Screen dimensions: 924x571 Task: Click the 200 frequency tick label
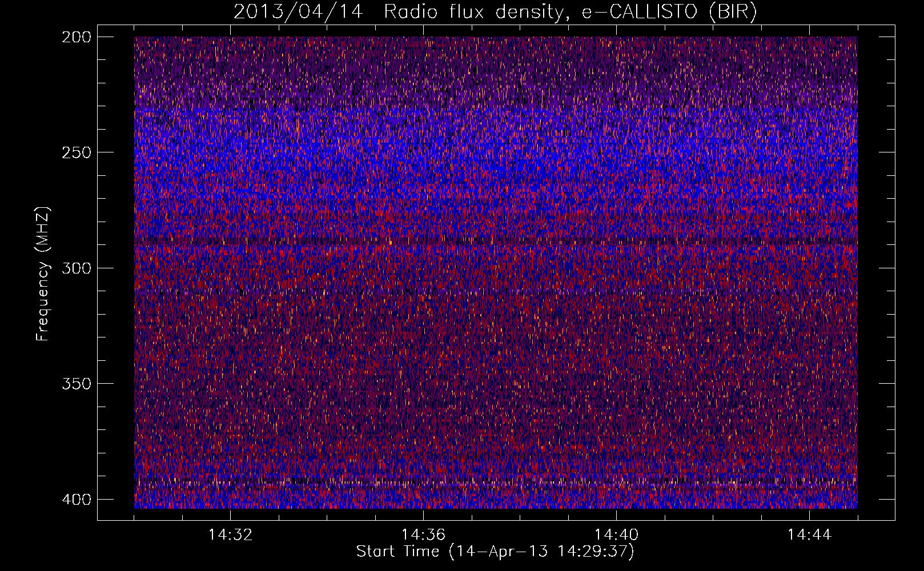click(x=76, y=37)
